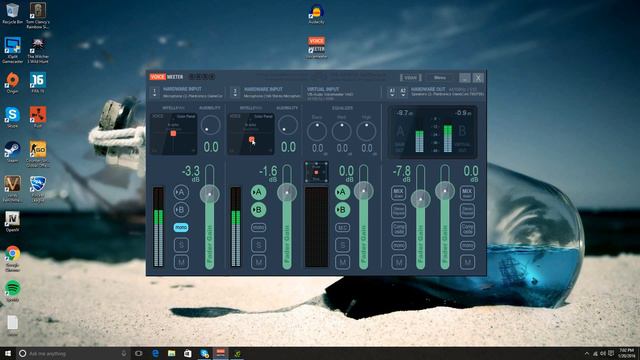Toggle Composite mode on output B
The width and height of the screenshot is (640, 360).
pyautogui.click(x=467, y=228)
